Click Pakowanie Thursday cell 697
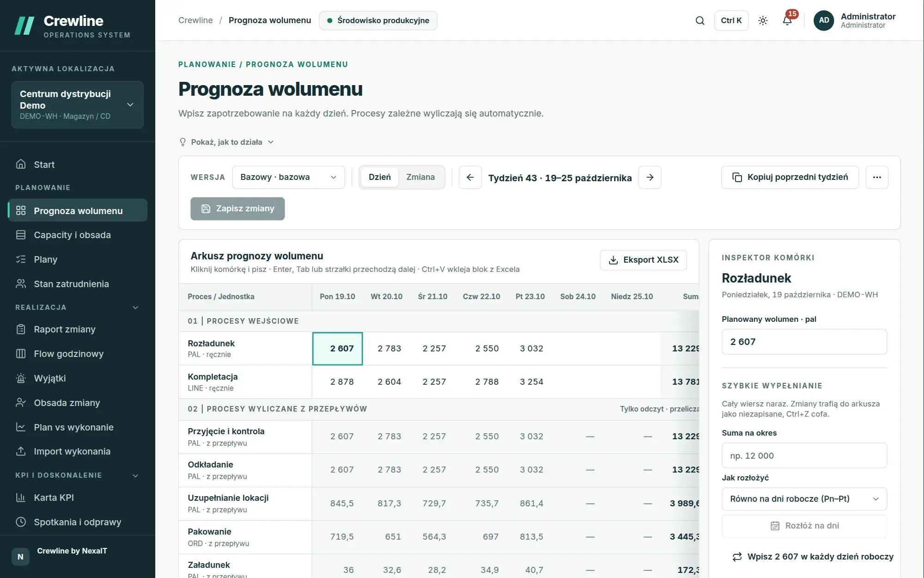Image resolution: width=924 pixels, height=578 pixels. (x=482, y=537)
